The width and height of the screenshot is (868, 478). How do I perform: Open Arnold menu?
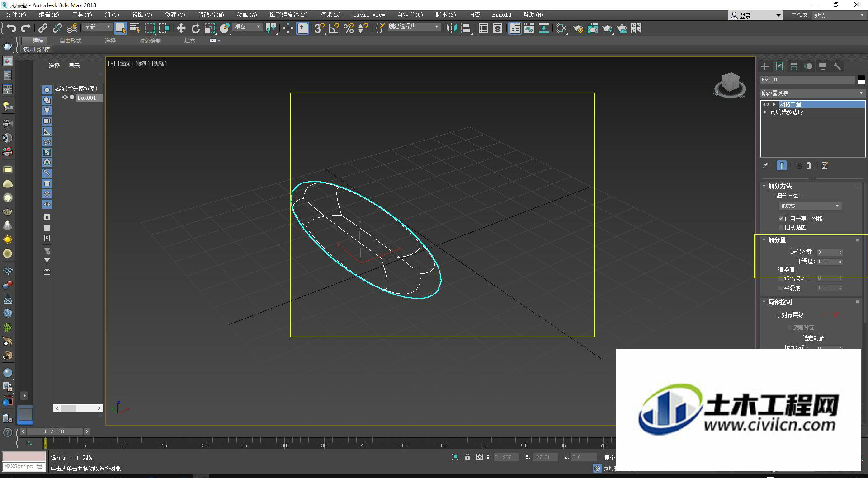pos(502,15)
